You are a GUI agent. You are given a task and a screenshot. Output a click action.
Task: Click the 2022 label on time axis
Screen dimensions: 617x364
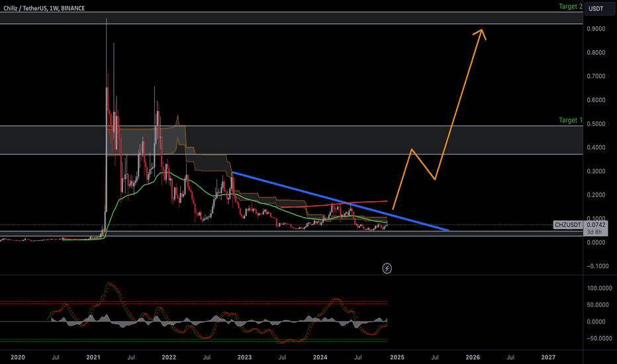tap(169, 357)
